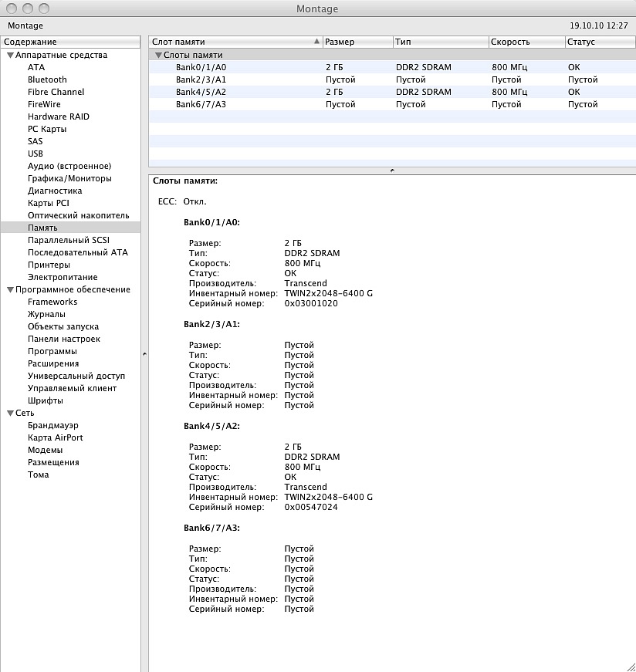Image resolution: width=636 pixels, height=672 pixels.
Task: Click the vertical sidebar splitter handle
Action: coord(144,354)
